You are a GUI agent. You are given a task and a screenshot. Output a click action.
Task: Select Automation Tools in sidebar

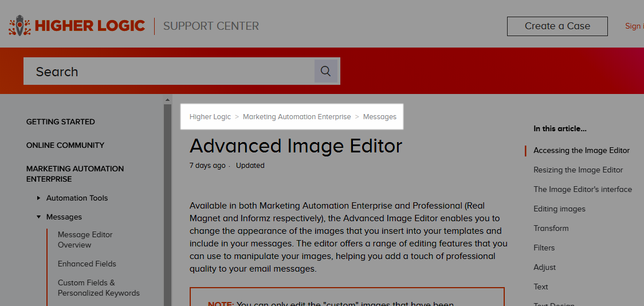tap(77, 198)
